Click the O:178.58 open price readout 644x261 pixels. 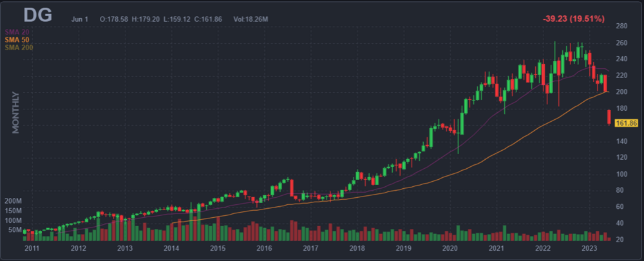[x=116, y=19]
